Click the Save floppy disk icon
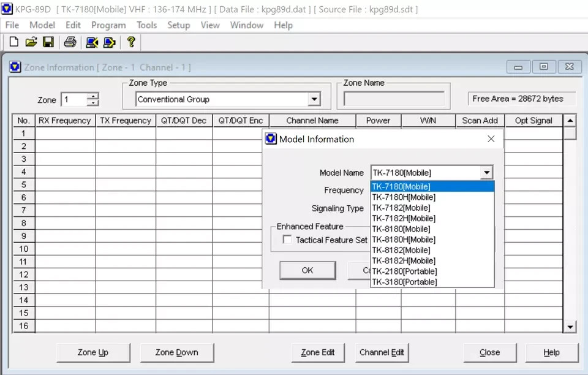Image resolution: width=588 pixels, height=375 pixels. pyautogui.click(x=48, y=42)
